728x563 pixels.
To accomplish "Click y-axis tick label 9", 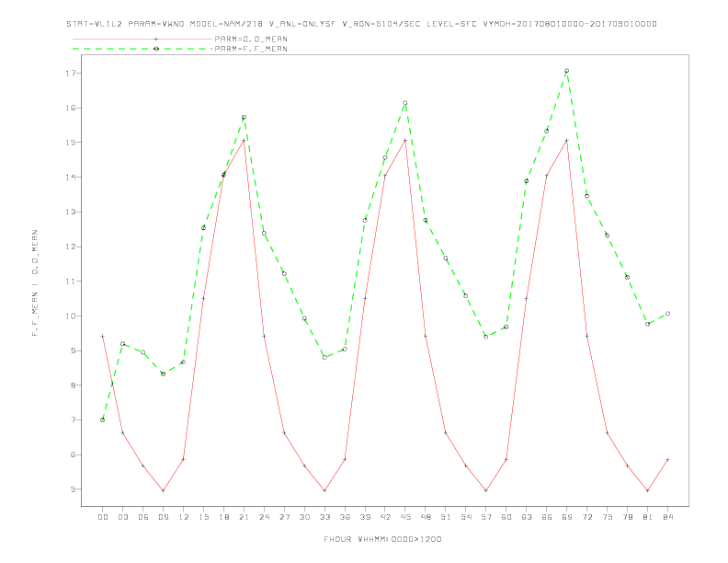I will click(x=73, y=350).
